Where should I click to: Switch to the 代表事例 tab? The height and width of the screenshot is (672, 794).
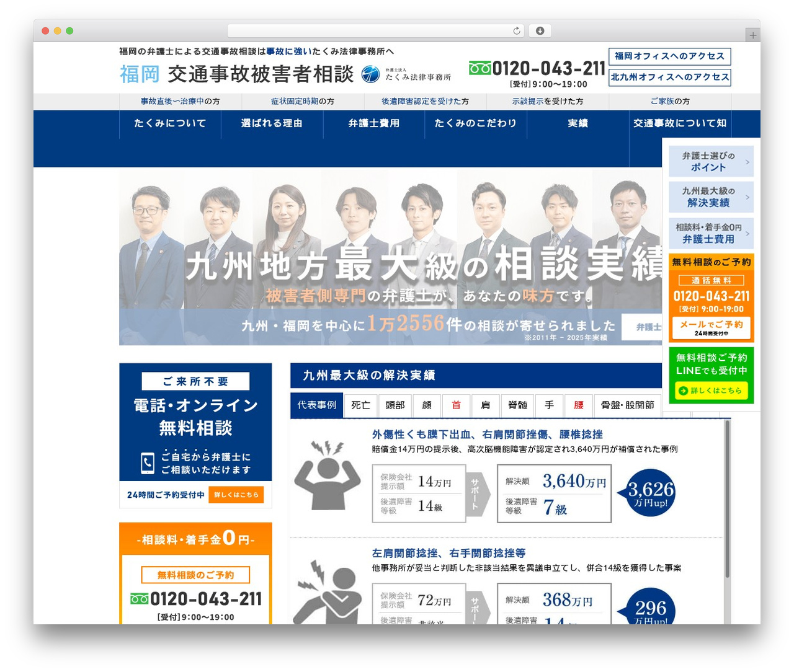pyautogui.click(x=316, y=405)
